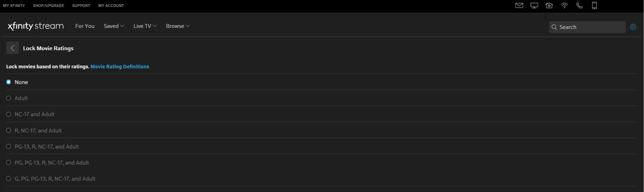Open the home security icon
This screenshot has height=192, width=644.
pyautogui.click(x=549, y=6)
